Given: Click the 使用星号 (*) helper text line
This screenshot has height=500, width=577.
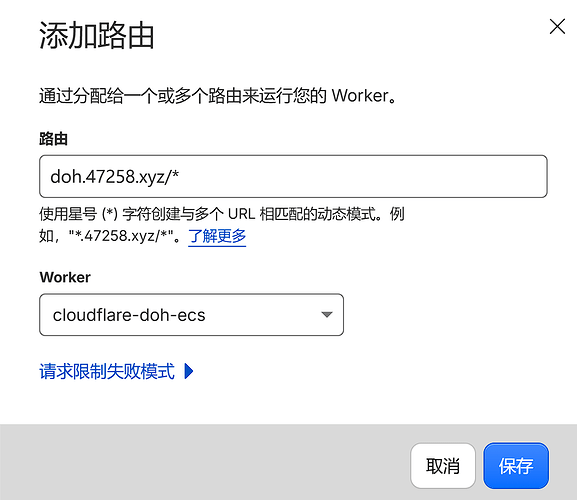Looking at the screenshot, I should 222,214.
